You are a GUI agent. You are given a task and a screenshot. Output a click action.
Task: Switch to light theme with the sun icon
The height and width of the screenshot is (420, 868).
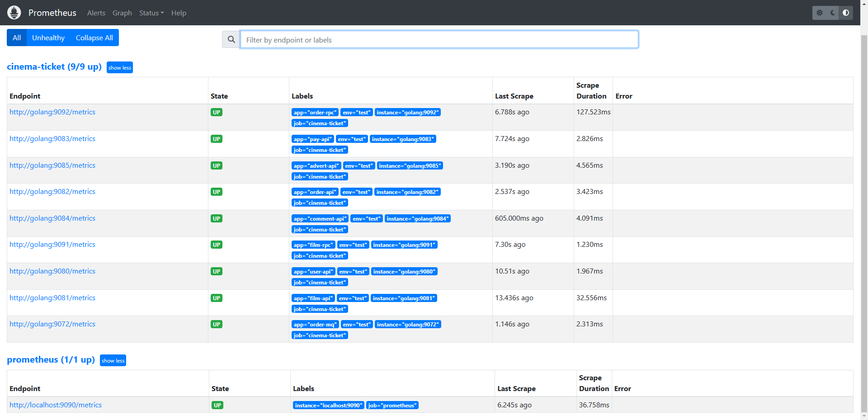point(820,13)
